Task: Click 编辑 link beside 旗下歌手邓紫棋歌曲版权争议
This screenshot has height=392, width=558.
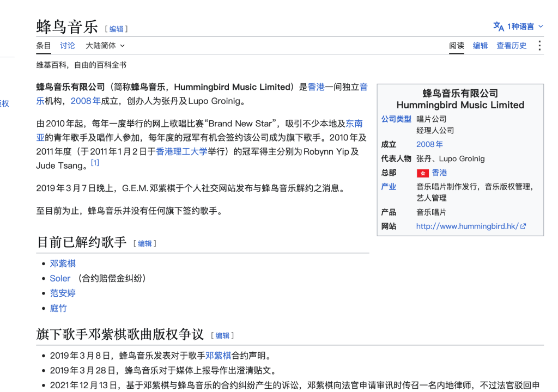Action: (222, 336)
